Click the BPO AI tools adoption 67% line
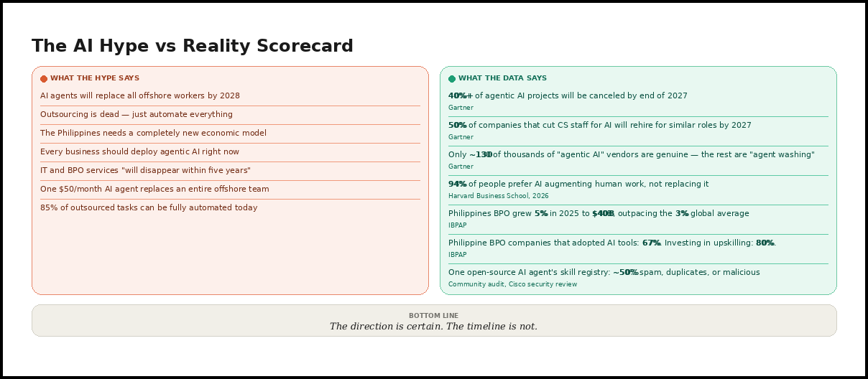 (611, 243)
